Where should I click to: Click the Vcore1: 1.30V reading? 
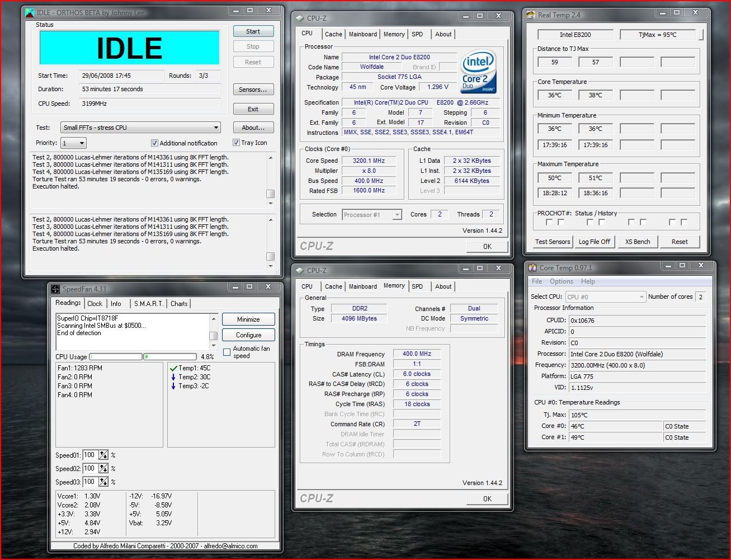pyautogui.click(x=79, y=496)
